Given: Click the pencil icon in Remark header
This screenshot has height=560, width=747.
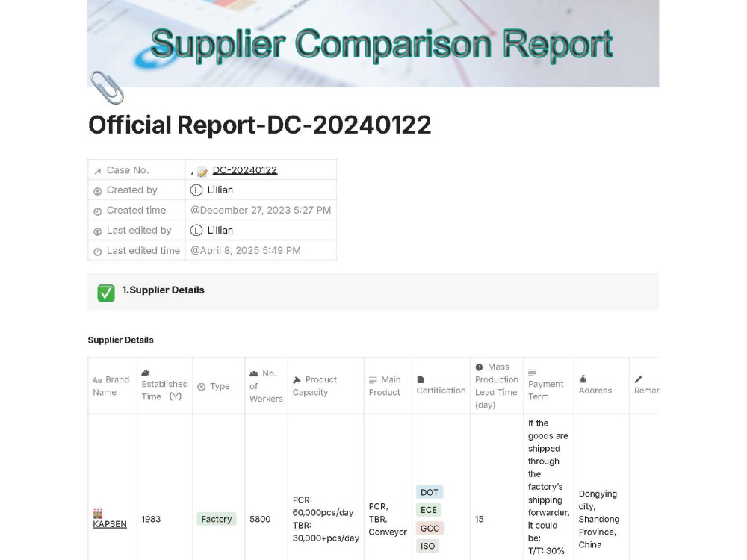Looking at the screenshot, I should [x=639, y=379].
